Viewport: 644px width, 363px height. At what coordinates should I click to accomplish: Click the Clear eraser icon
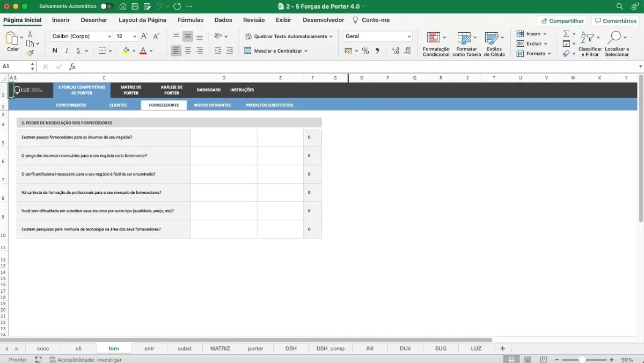(566, 53)
